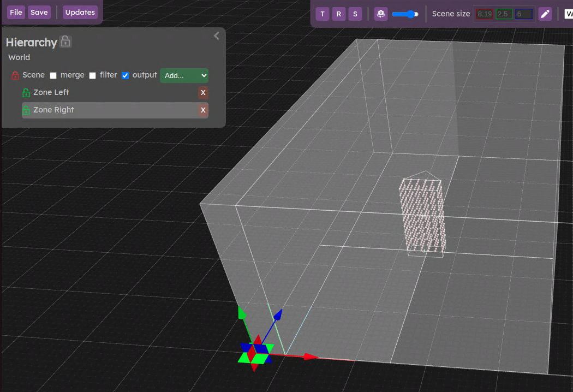This screenshot has width=573, height=392.
Task: Click the Save button
Action: [39, 12]
